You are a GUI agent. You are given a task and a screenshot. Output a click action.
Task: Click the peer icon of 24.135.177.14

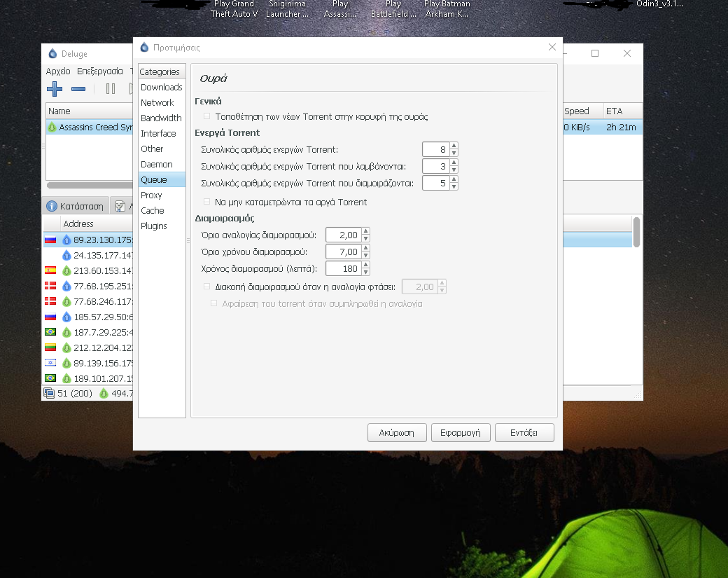[x=67, y=255]
